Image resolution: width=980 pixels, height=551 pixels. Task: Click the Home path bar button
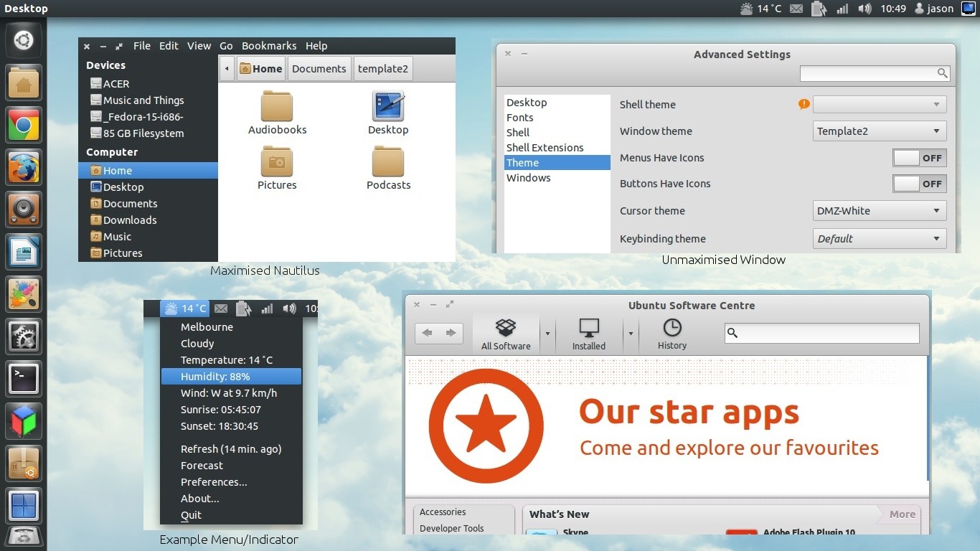click(261, 69)
